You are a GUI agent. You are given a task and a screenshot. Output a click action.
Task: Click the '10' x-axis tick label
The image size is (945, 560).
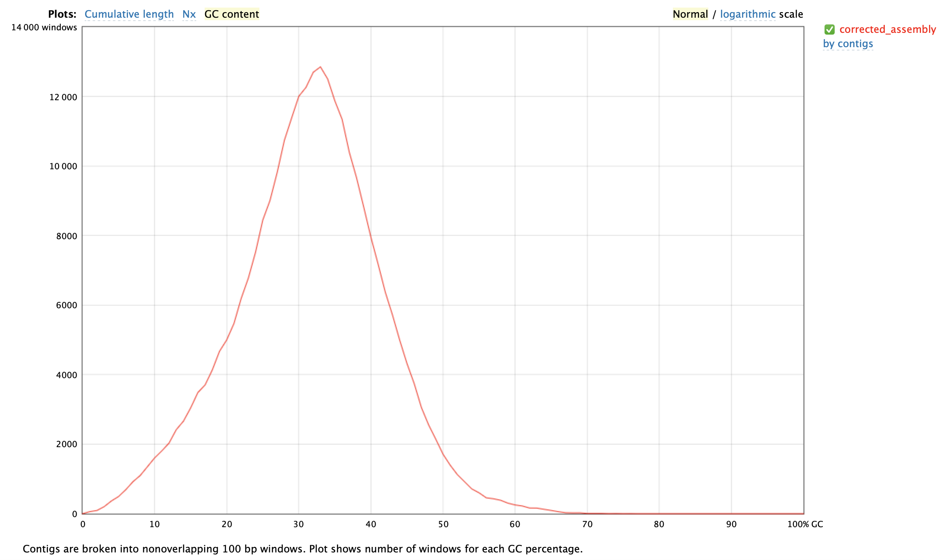click(x=155, y=524)
